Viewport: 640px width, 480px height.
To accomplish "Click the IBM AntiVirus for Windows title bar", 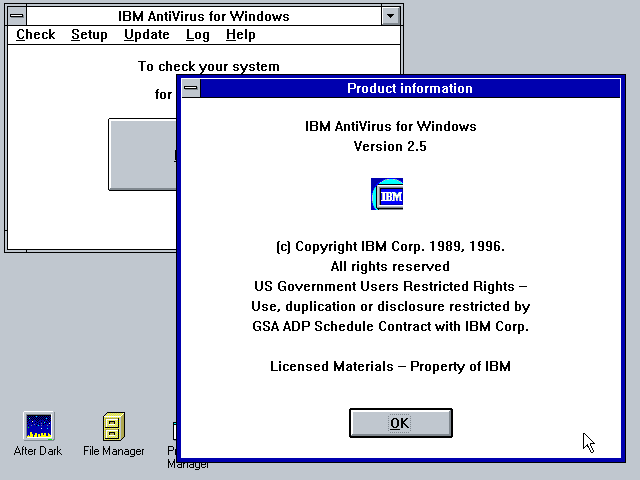I will (204, 16).
